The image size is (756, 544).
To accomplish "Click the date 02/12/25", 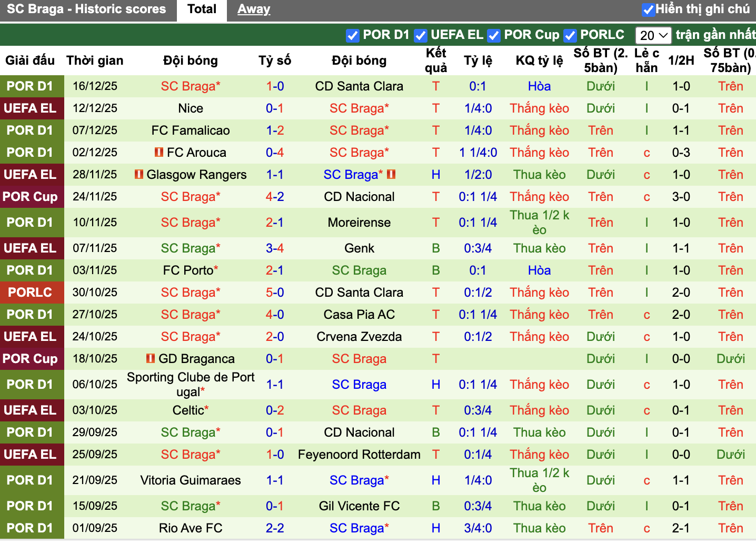I will 95,153.
